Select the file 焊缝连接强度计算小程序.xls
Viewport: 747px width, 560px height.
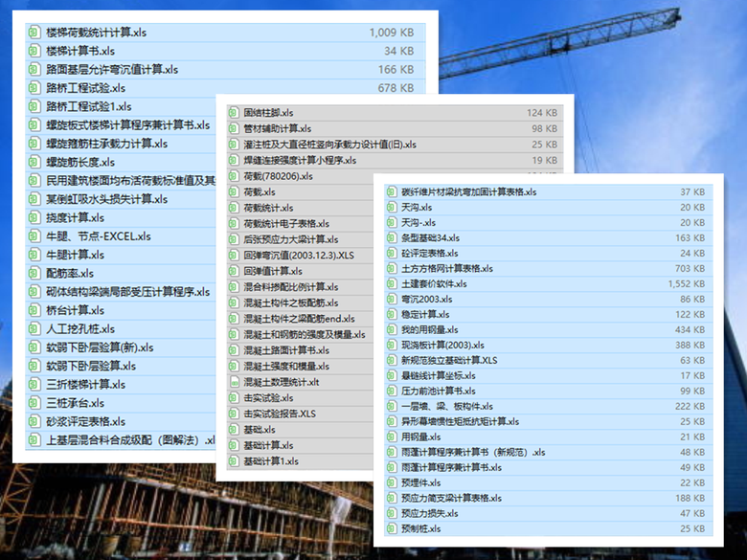300,160
